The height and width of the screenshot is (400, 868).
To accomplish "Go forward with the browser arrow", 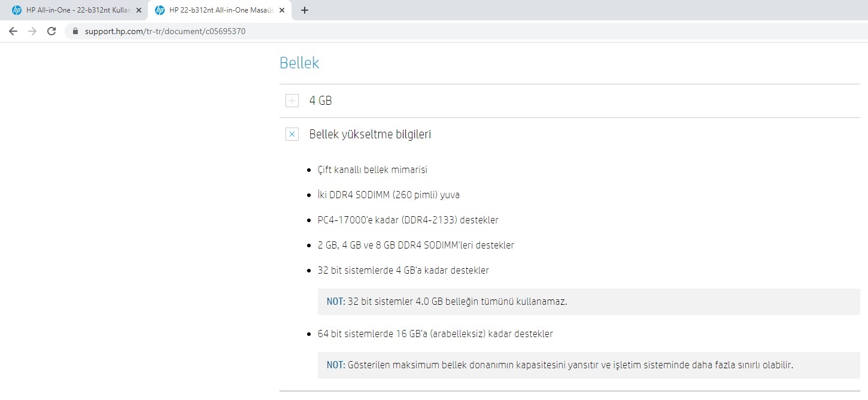I will (32, 31).
